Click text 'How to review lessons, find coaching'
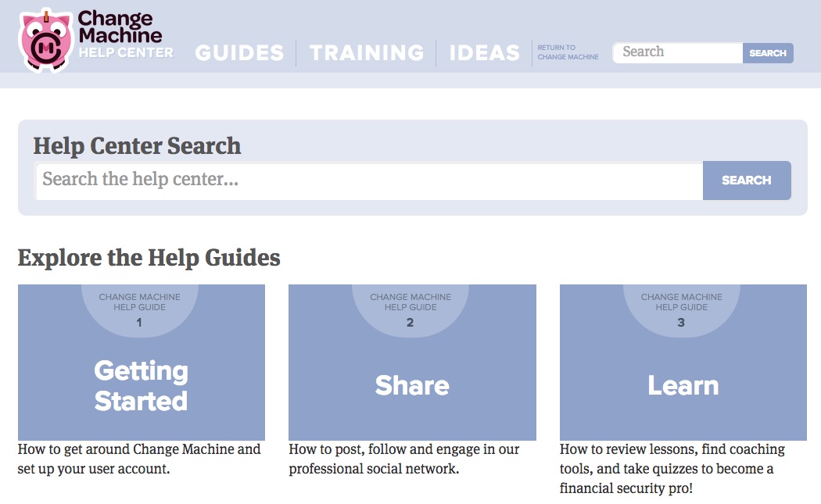 pyautogui.click(x=672, y=449)
